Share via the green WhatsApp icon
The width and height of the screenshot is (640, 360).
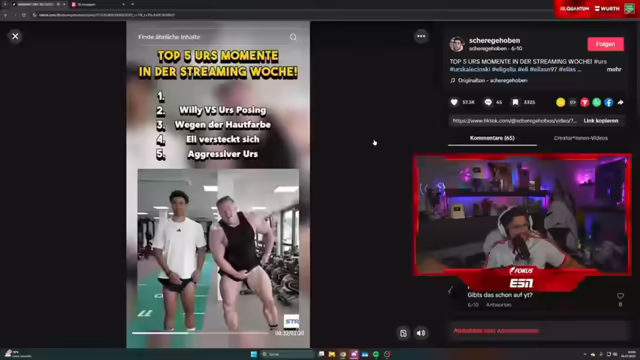(597, 102)
